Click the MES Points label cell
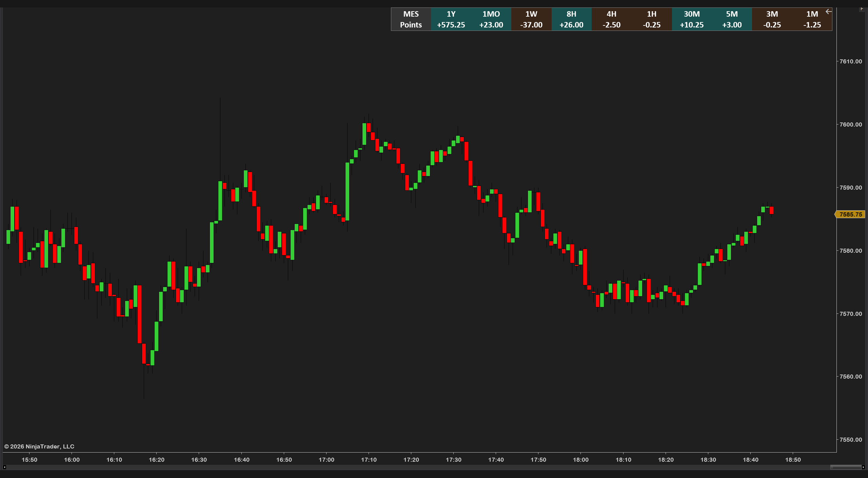The image size is (868, 478). [x=411, y=19]
